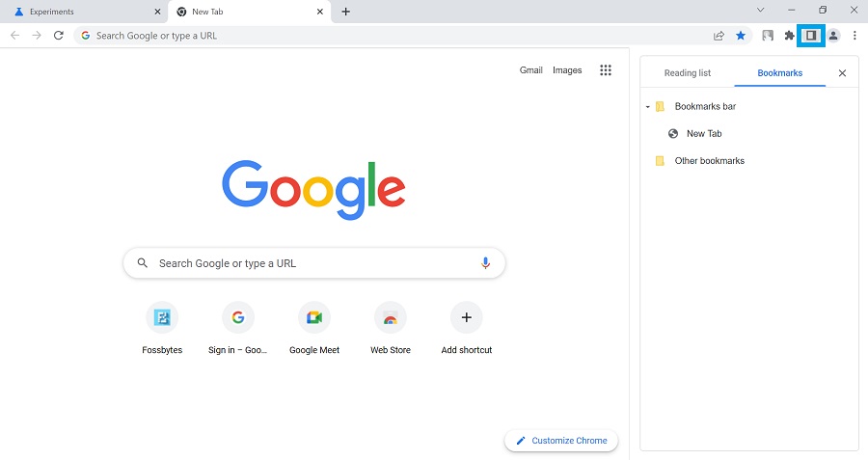Open the profile avatar icon
This screenshot has height=460, width=868.
pos(833,36)
